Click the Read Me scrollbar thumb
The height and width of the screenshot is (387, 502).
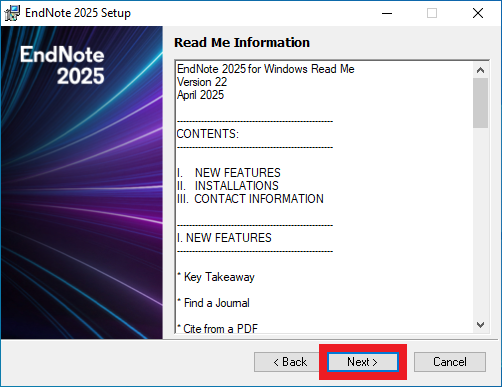point(480,103)
